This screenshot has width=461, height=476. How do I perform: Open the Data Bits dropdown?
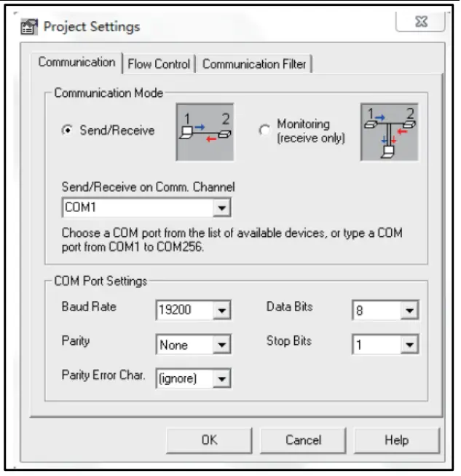411,311
